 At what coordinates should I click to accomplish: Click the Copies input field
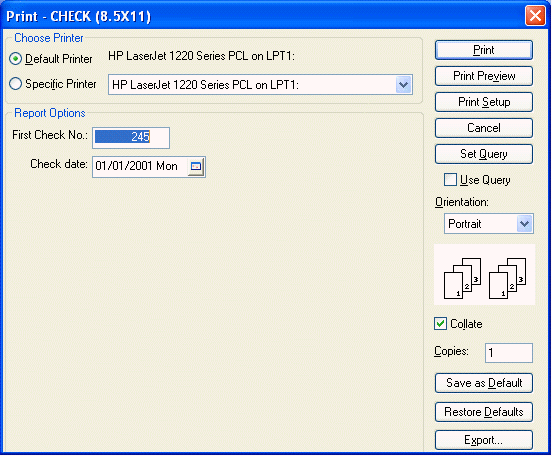[509, 352]
